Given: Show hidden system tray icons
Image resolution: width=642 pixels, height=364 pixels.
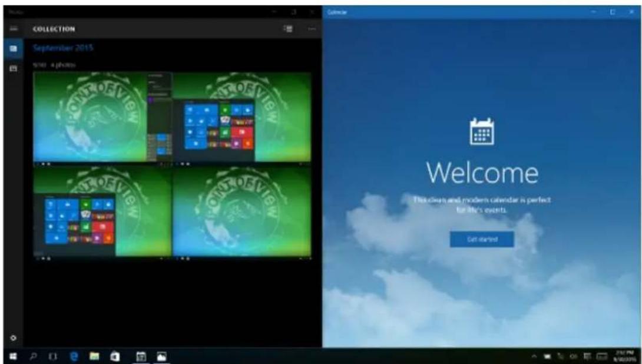Looking at the screenshot, I should pyautogui.click(x=534, y=356).
